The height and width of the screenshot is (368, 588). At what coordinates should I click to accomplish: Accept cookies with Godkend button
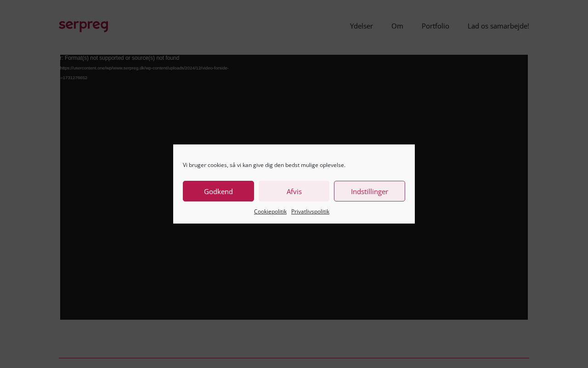(218, 191)
